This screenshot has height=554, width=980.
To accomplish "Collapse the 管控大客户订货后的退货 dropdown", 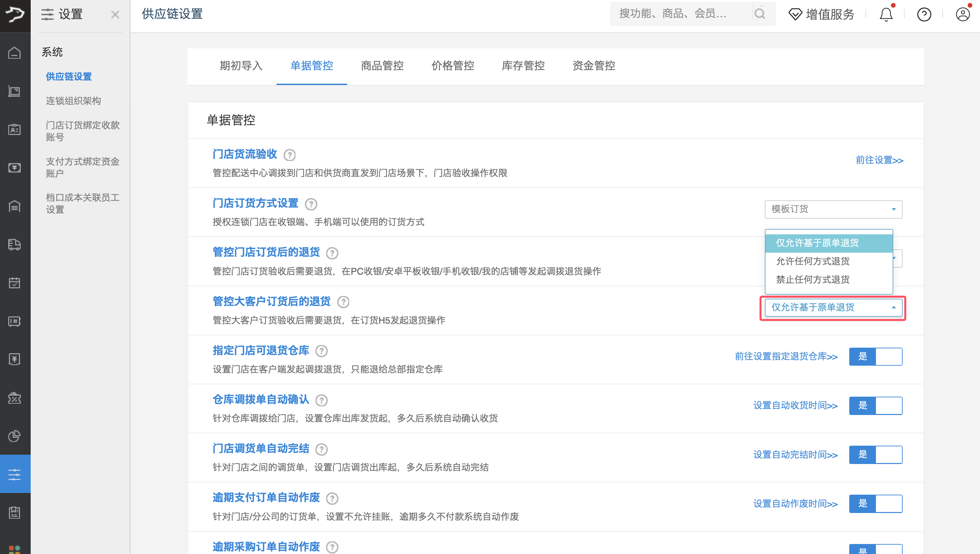I will tap(834, 307).
